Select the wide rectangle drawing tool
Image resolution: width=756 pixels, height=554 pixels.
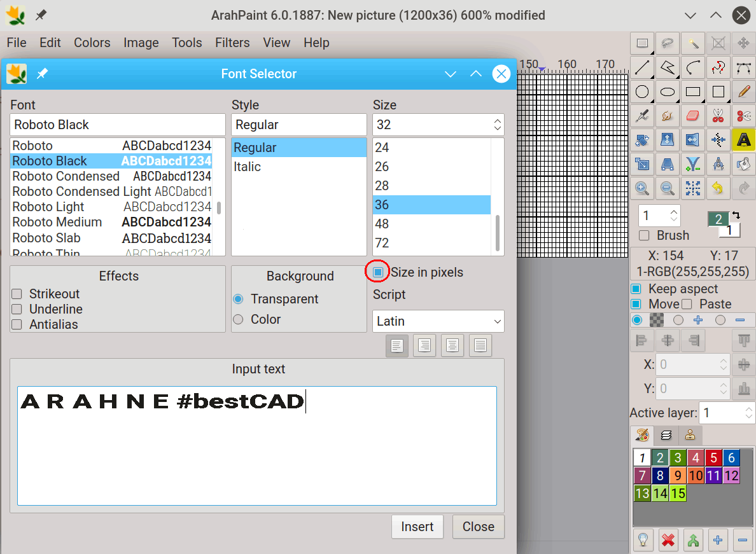(x=693, y=92)
